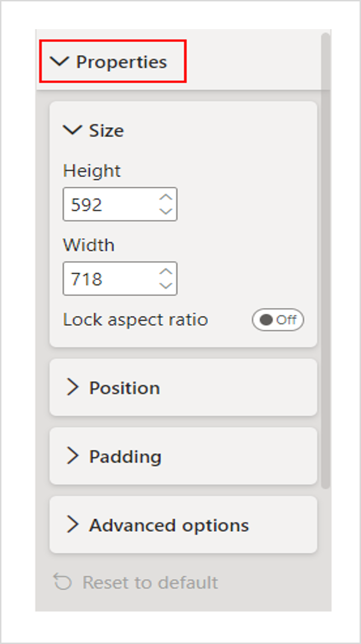Open Advanced options by its title
The width and height of the screenshot is (361, 644).
169,525
